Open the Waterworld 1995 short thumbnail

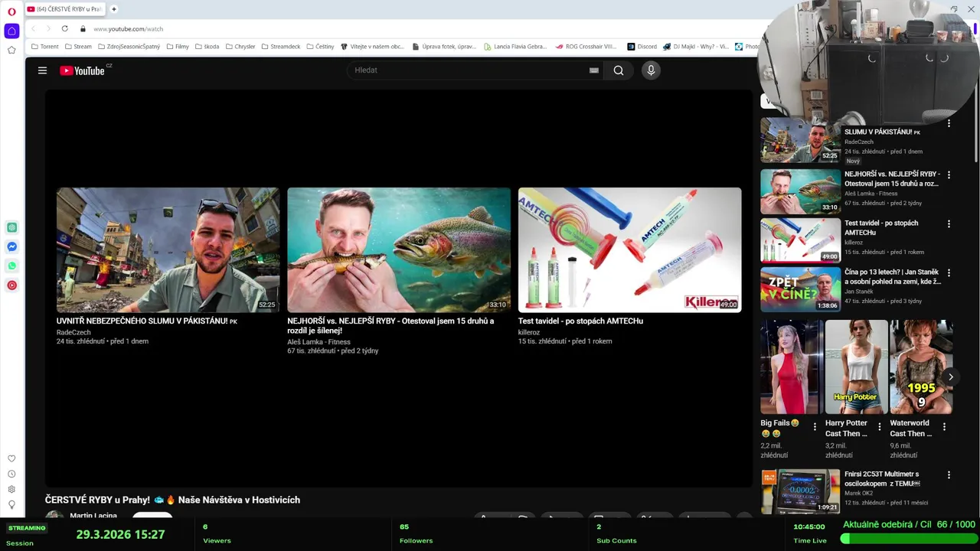tap(921, 367)
